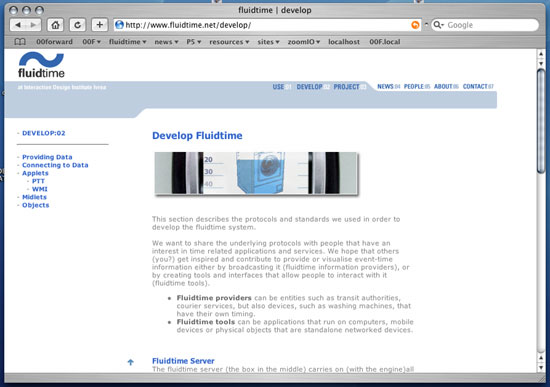Open the PEOPLE navigation item
Screen dimensions: 550x387
pyautogui.click(x=417, y=86)
